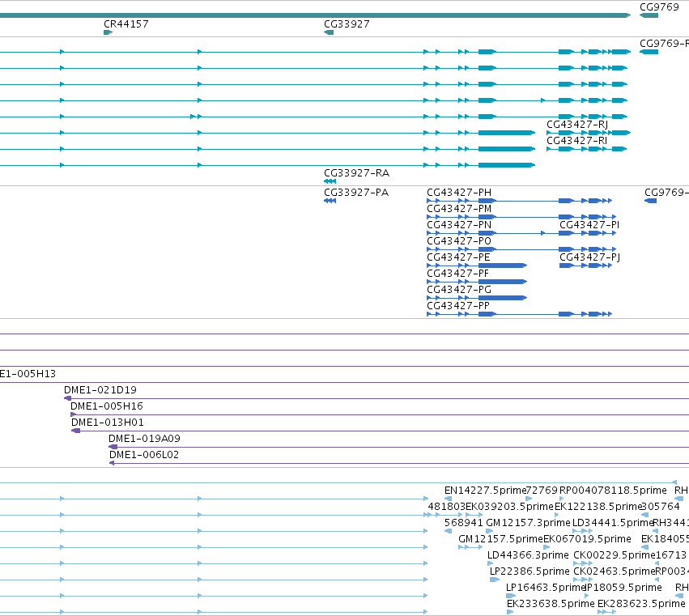This screenshot has width=689, height=616.
Task: Click the LP22386.5prime EST label
Action: [530, 571]
